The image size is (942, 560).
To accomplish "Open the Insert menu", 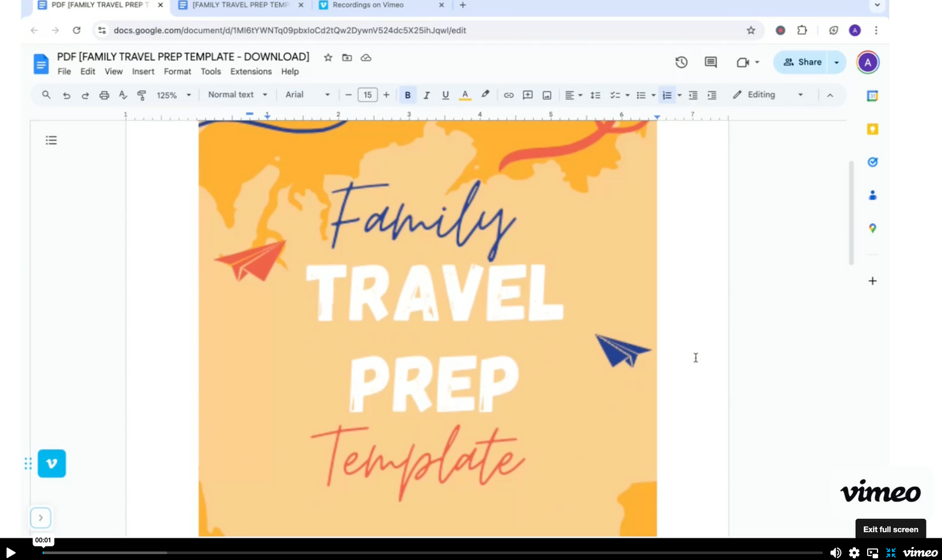I will [143, 72].
